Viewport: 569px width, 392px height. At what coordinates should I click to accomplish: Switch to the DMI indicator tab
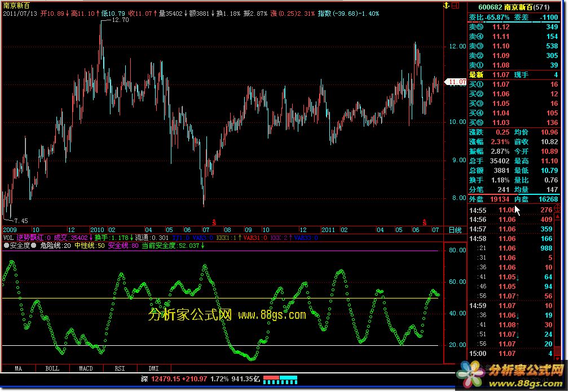coord(153,368)
